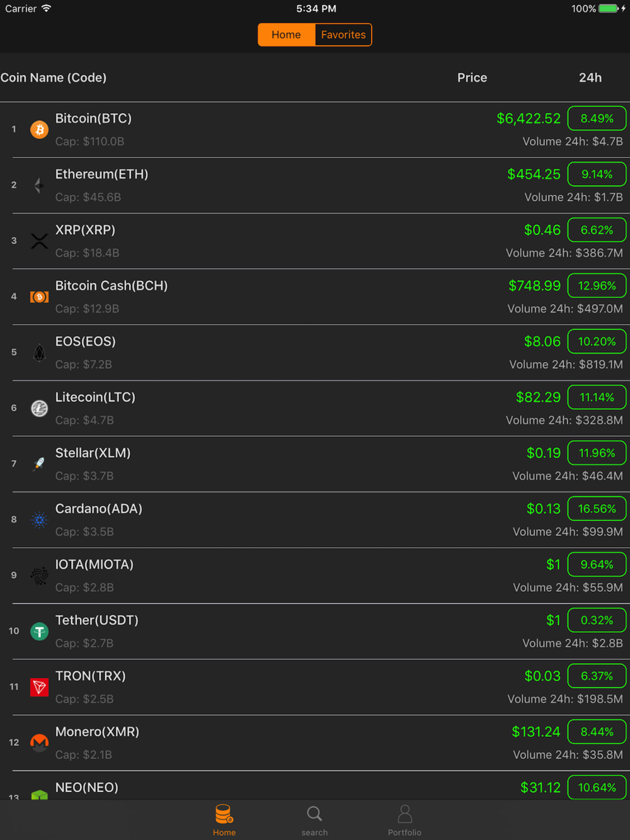Tap the Price column header
The width and height of the screenshot is (630, 840).
tap(472, 77)
